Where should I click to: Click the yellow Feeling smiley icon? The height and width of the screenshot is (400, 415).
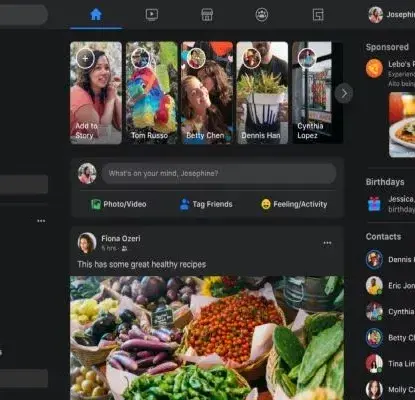point(266,204)
